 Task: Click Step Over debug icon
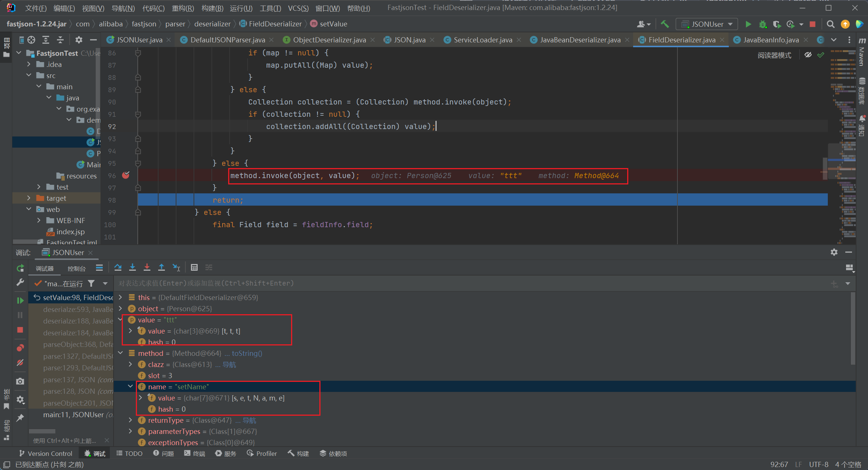118,267
